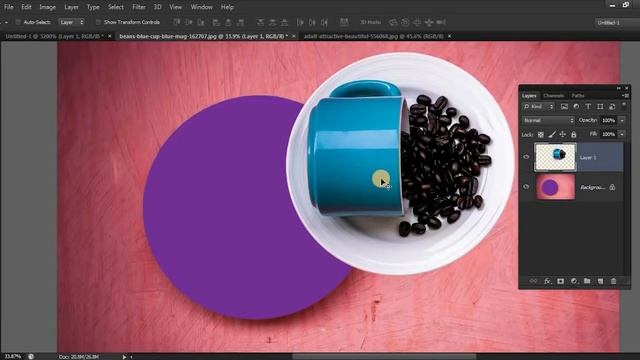Image resolution: width=640 pixels, height=360 pixels.
Task: Add a layer style fx icon
Action: point(547,281)
